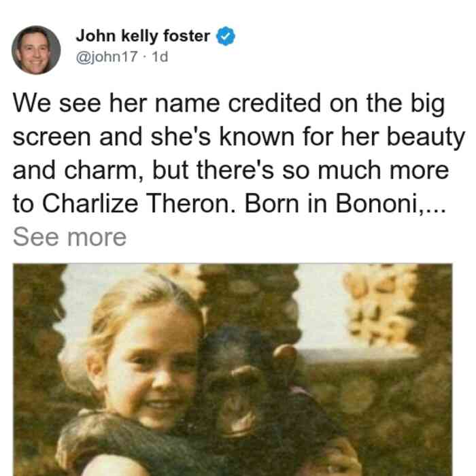Open John kelly foster's profile avatar
476x476 pixels.
tap(36, 50)
